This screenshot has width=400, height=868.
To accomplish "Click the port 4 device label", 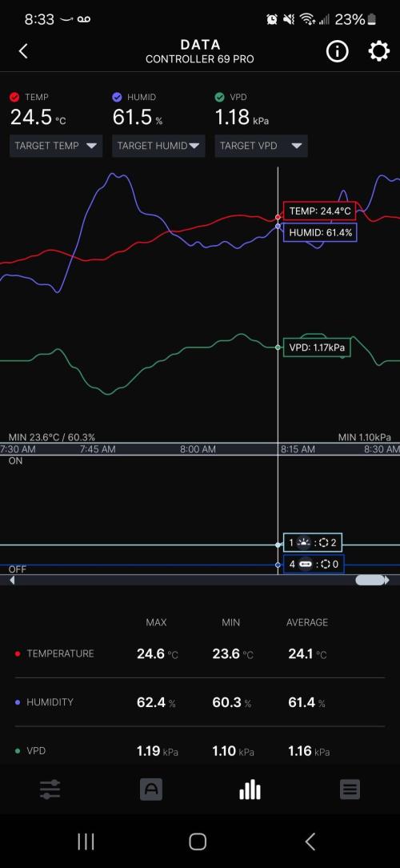I will (314, 564).
